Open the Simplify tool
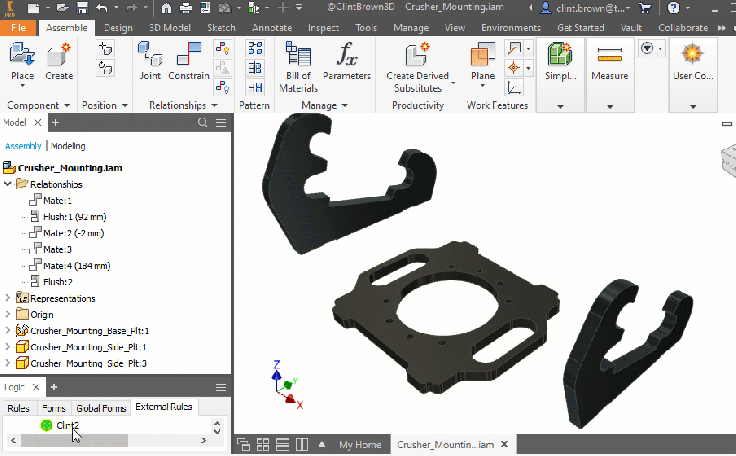Image resolution: width=736 pixels, height=456 pixels. (560, 62)
